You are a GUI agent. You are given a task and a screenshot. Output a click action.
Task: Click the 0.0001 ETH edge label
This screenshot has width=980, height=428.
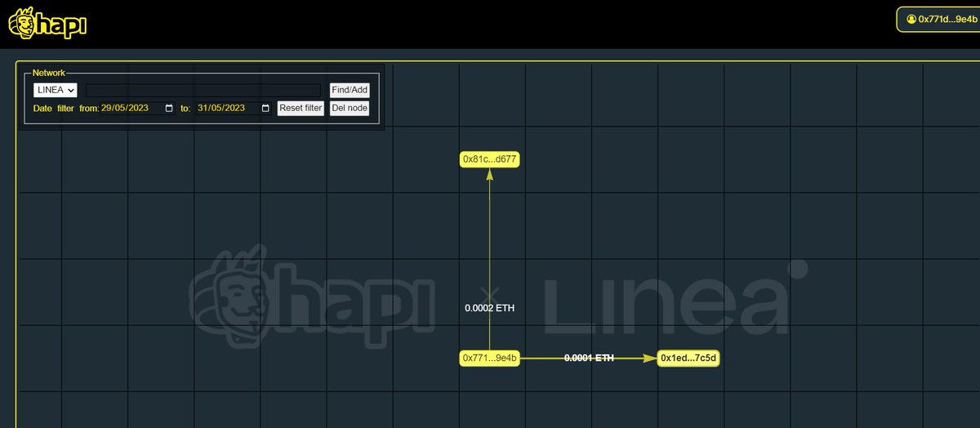tap(589, 358)
